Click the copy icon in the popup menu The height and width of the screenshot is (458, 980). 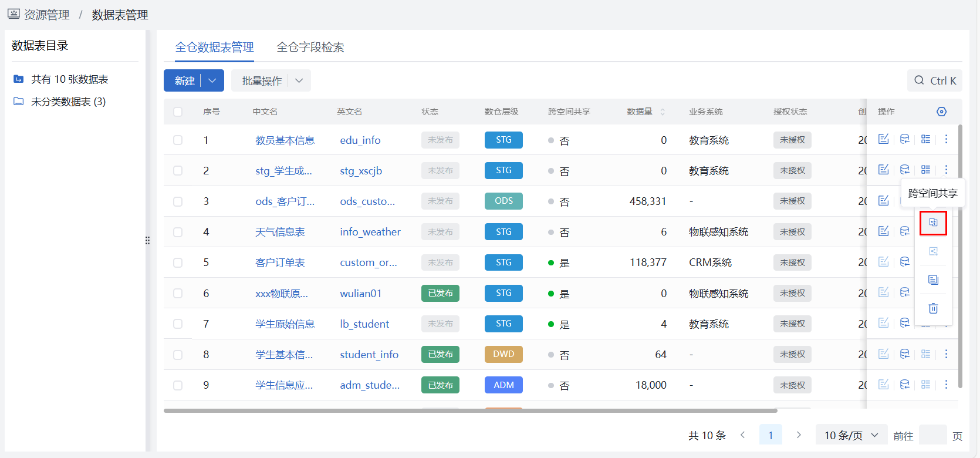coord(933,279)
